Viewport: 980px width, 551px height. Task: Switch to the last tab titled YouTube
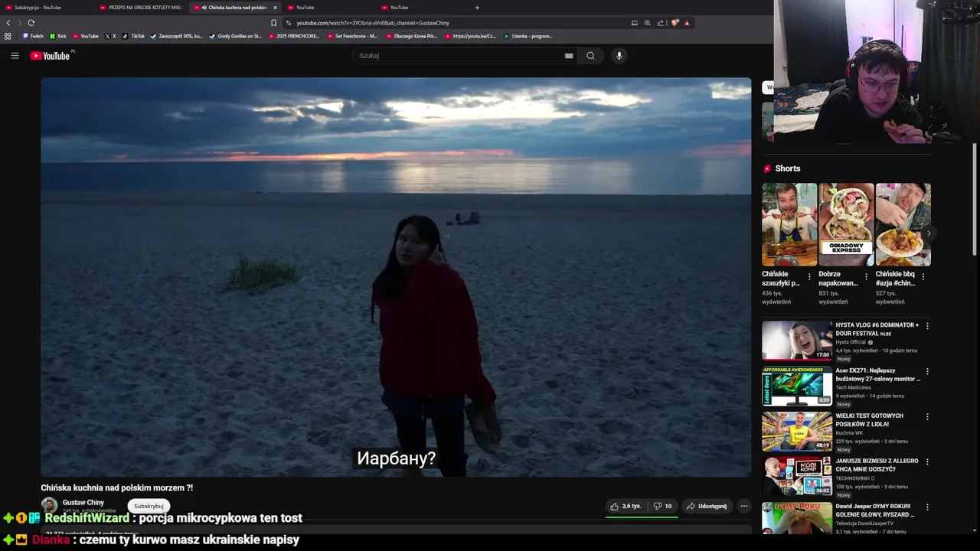[423, 8]
